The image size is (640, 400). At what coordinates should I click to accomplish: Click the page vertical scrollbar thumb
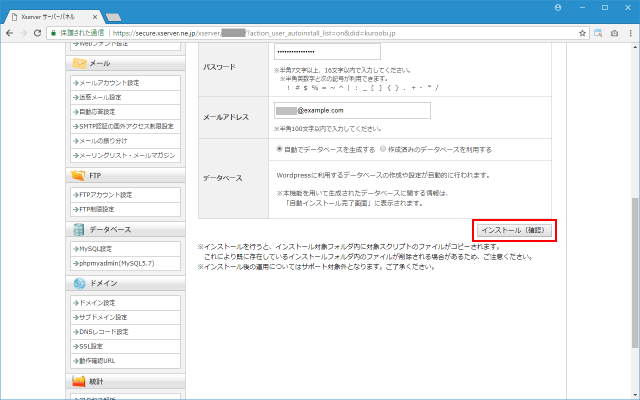coord(636,273)
